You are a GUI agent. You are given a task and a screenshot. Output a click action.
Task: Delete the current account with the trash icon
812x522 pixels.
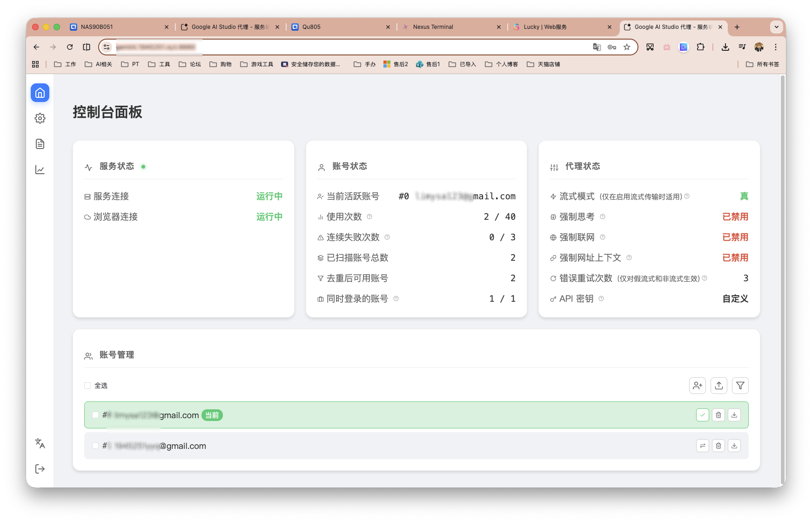718,414
